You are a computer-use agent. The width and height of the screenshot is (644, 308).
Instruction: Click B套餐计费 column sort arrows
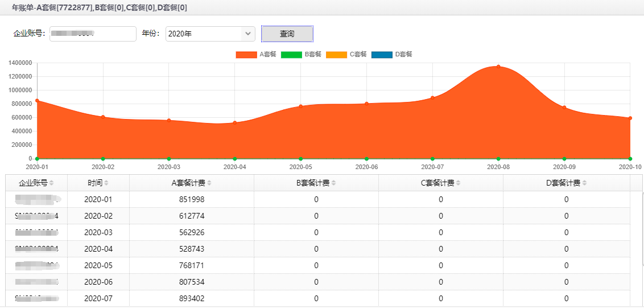(x=334, y=183)
